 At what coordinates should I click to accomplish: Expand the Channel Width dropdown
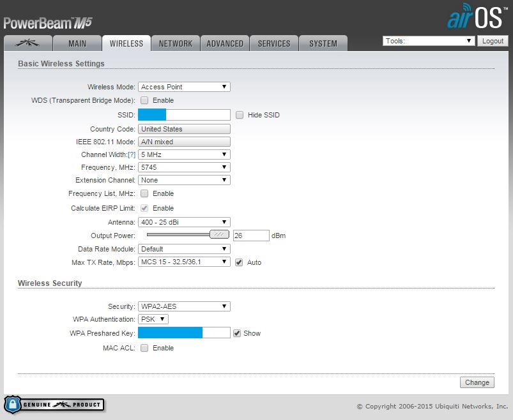point(184,154)
